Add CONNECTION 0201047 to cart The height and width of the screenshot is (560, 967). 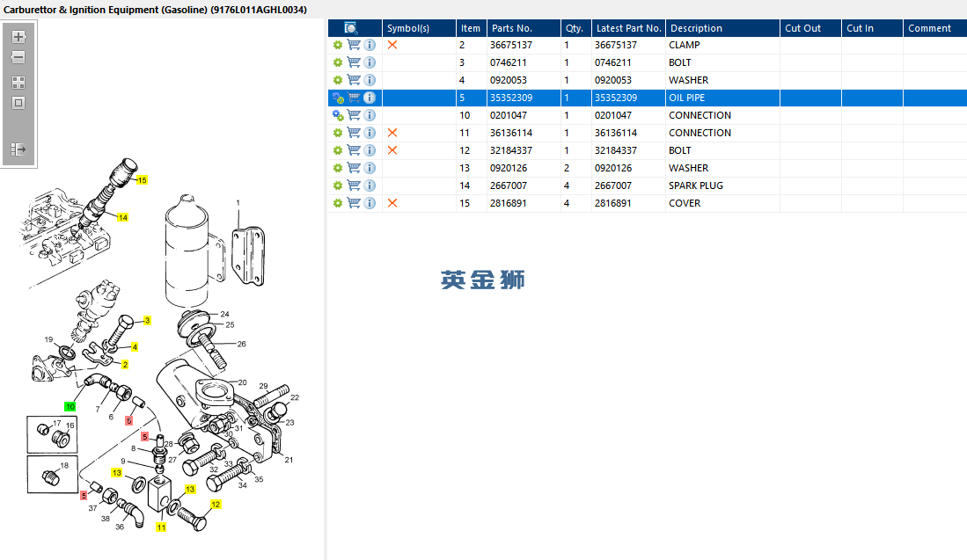click(354, 115)
